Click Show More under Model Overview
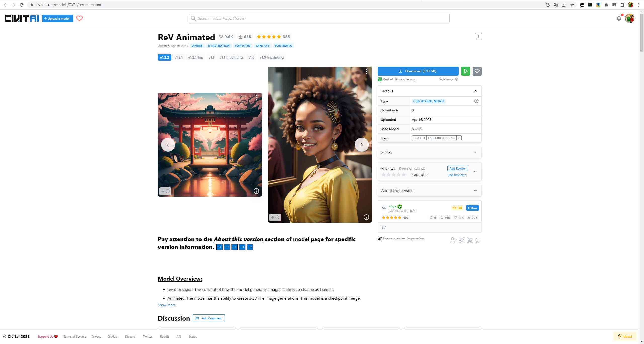The height and width of the screenshot is (344, 644). 167,305
